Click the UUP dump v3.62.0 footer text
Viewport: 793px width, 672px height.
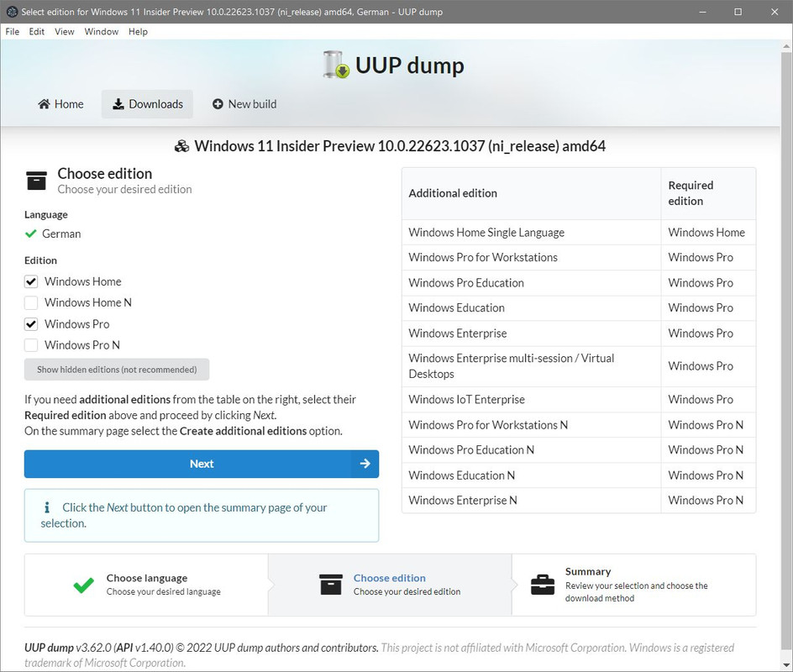coord(201,648)
